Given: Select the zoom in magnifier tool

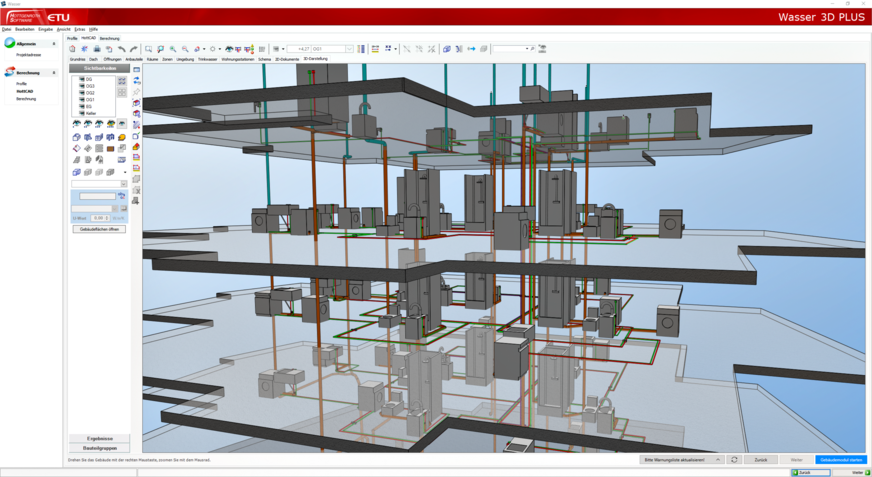Looking at the screenshot, I should point(173,48).
